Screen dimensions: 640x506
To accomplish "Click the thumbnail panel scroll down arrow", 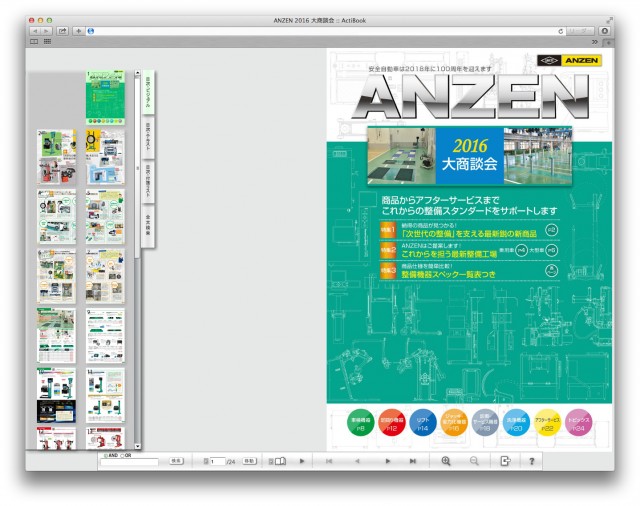I will click(138, 446).
